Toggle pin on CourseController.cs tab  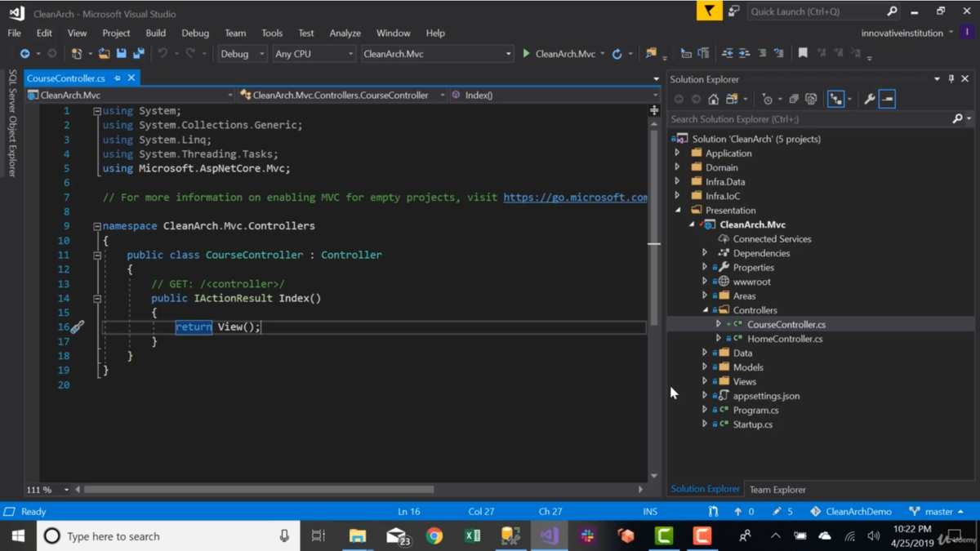(118, 78)
